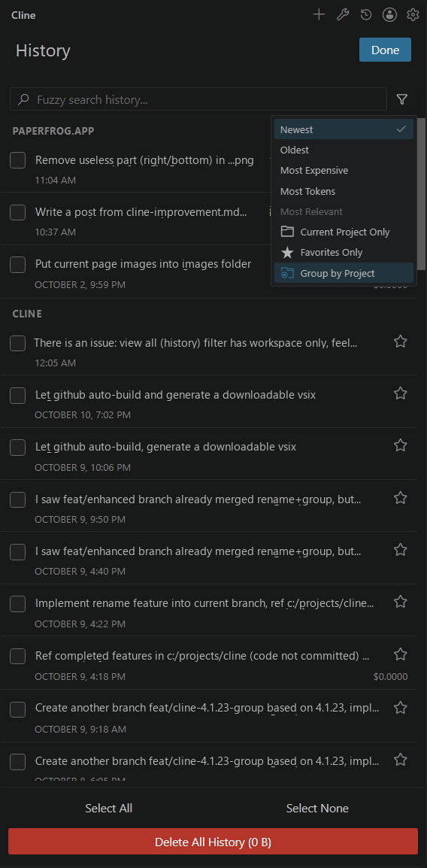427x868 pixels.
Task: Click the "11:04 AM" timestamp
Action: 56,180
